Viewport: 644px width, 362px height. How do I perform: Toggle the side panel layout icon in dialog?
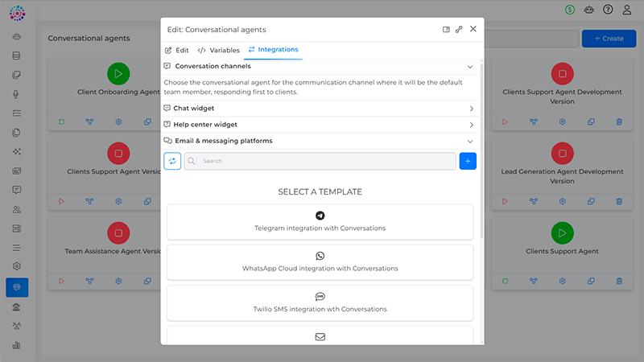pos(446,29)
